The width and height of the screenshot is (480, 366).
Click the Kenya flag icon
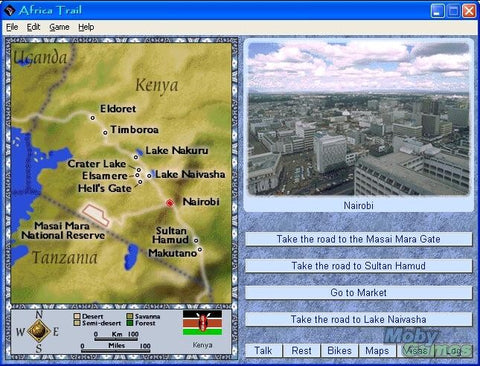point(202,323)
